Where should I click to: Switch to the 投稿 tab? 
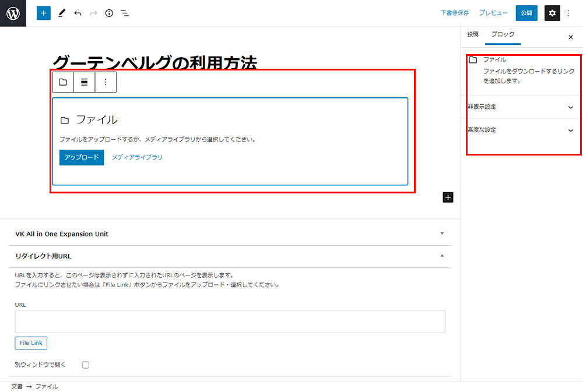point(473,34)
